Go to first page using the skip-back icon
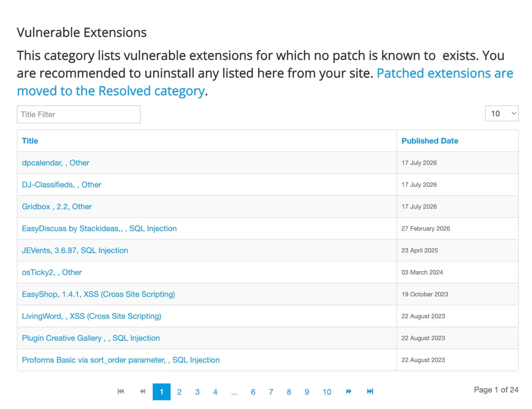The width and height of the screenshot is (532, 409). (x=121, y=391)
